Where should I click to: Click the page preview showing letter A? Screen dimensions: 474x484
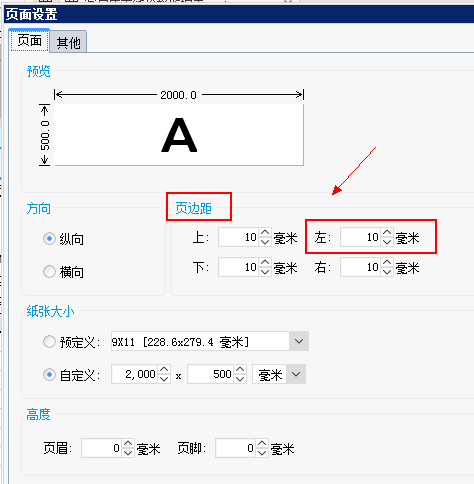(179, 135)
